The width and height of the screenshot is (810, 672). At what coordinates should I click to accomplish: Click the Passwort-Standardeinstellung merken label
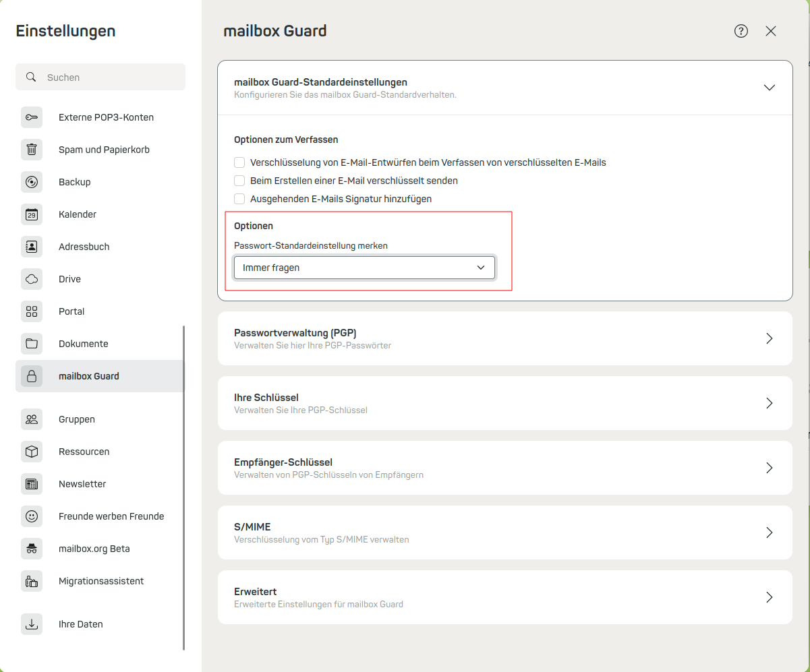(311, 246)
